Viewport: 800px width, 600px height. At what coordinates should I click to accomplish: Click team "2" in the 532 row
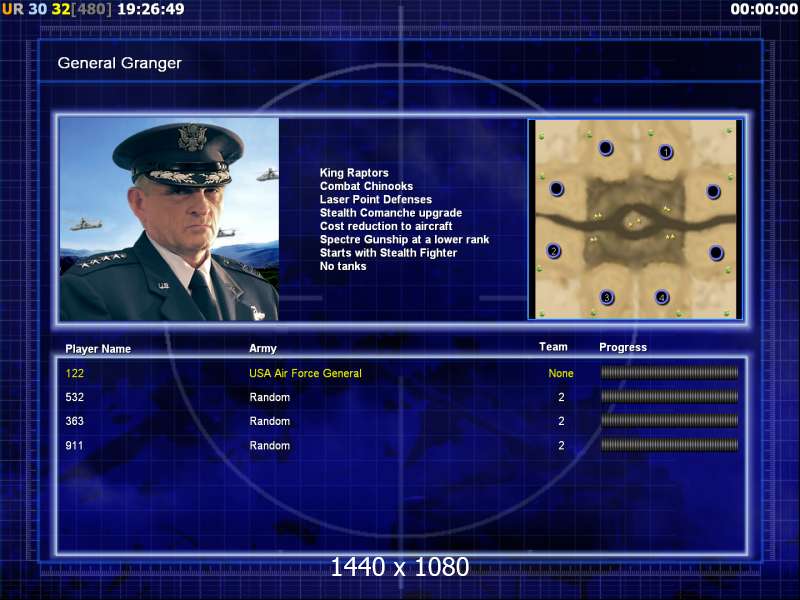tap(561, 397)
